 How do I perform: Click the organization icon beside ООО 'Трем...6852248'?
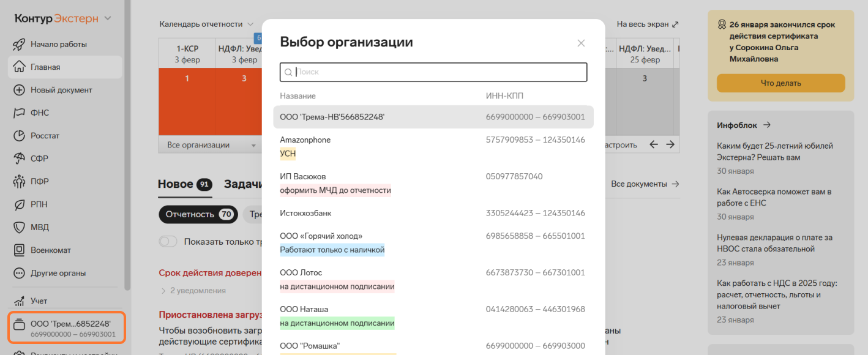[x=19, y=325]
